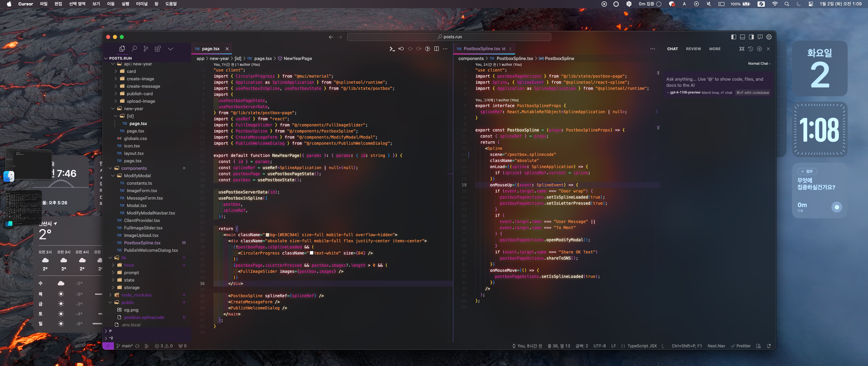Image resolution: width=868 pixels, height=366 pixels.
Task: Open changes icon with left arrow
Action: 401,49
